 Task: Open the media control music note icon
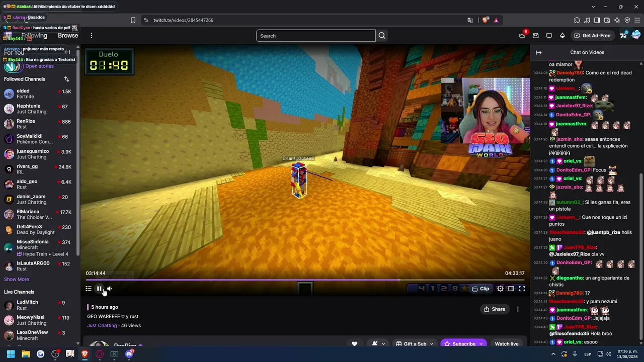[587, 20]
